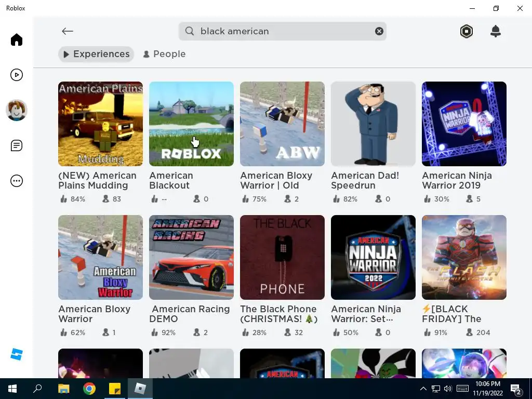
Task: Open the Discover play icon in the sidebar
Action: [16, 75]
